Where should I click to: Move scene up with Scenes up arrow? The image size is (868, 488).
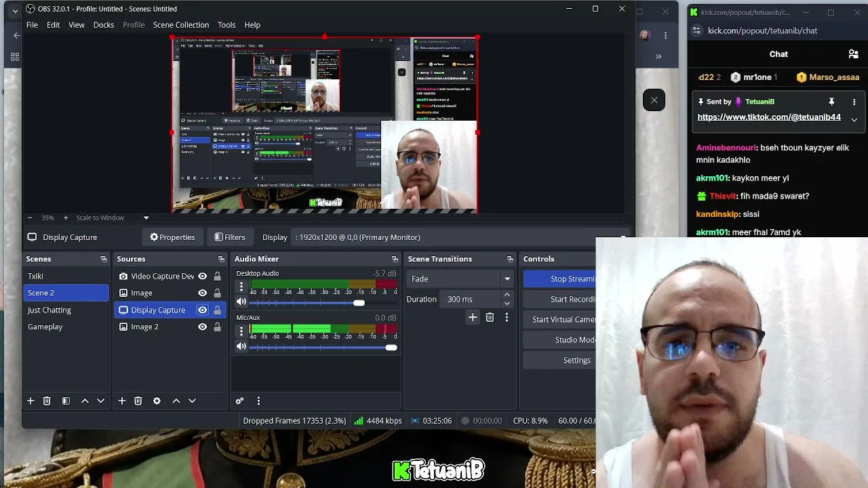coord(85,401)
